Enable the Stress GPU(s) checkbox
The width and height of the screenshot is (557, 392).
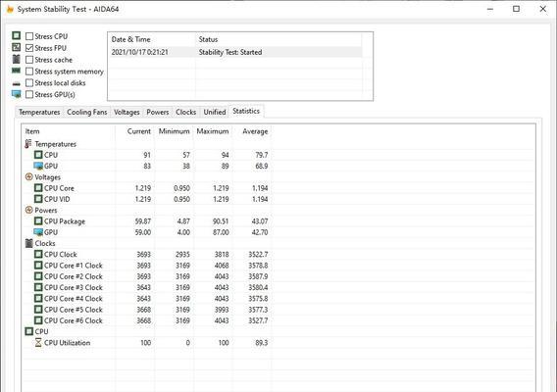point(29,94)
